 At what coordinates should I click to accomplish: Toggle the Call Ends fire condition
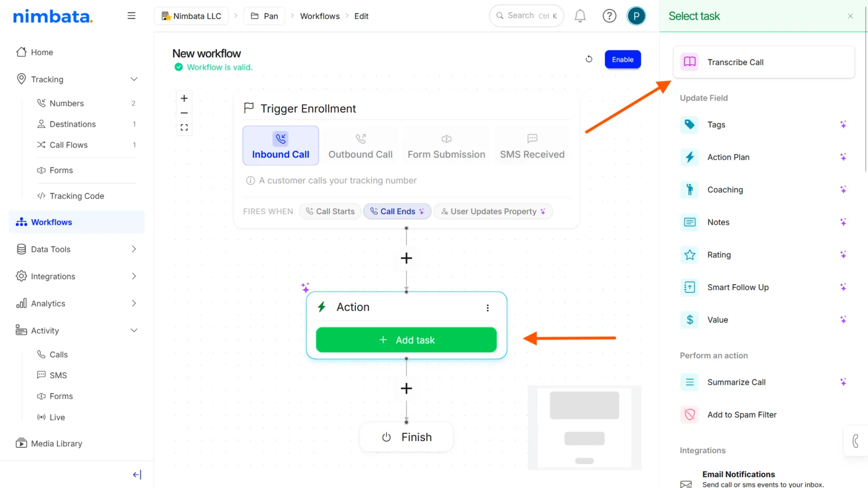[397, 211]
